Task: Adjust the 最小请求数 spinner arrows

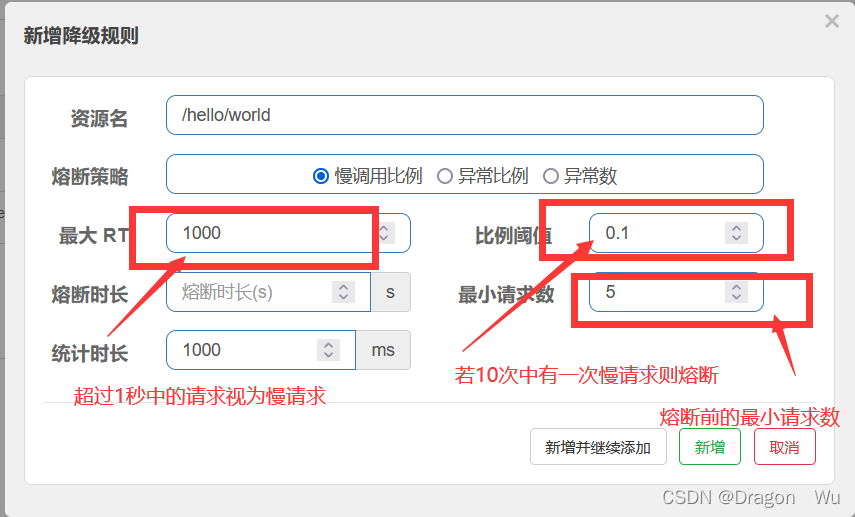Action: coord(736,292)
